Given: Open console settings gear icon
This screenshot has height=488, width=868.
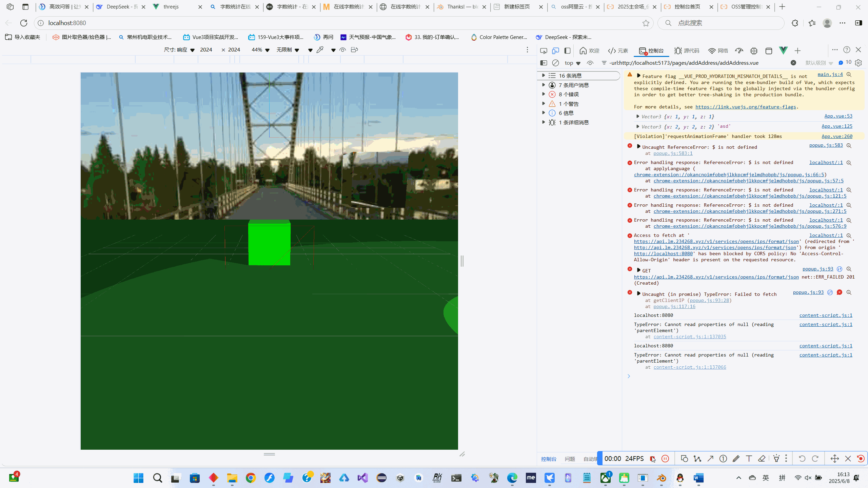Looking at the screenshot, I should coord(859,63).
